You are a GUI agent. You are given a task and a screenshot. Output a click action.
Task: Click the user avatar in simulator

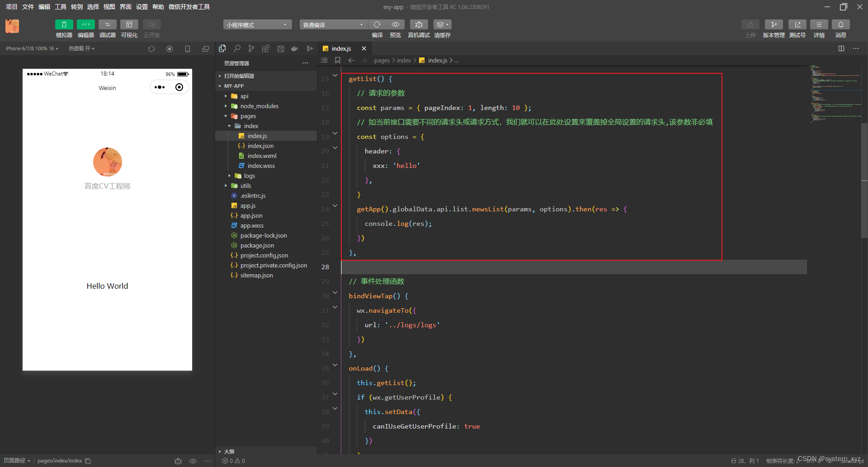(108, 162)
